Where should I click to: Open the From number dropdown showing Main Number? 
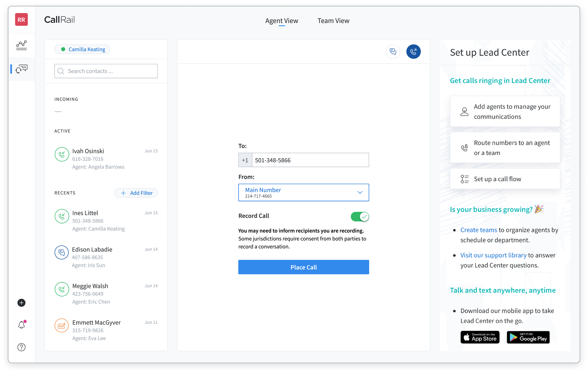tap(304, 192)
